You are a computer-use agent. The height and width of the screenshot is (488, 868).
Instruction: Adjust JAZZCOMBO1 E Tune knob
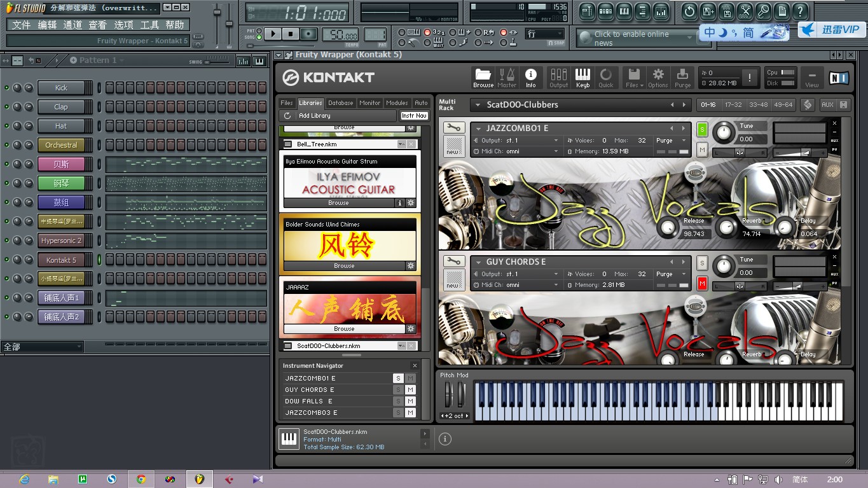(x=723, y=132)
